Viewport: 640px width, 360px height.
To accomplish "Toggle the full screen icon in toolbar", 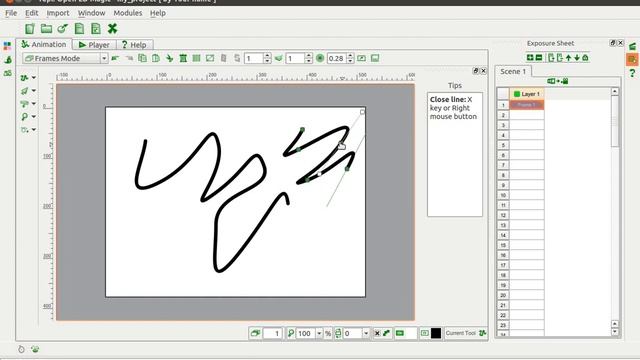I will coord(210,58).
